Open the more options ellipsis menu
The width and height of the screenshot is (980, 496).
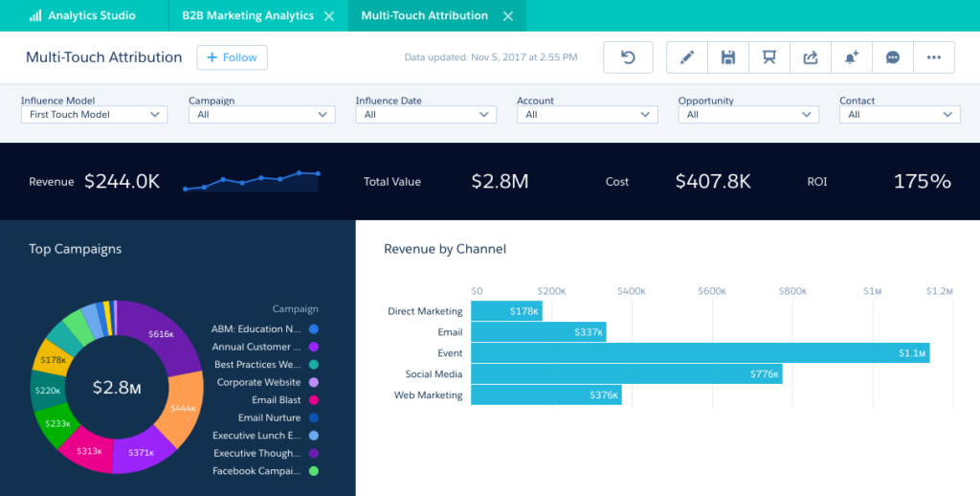coord(934,57)
